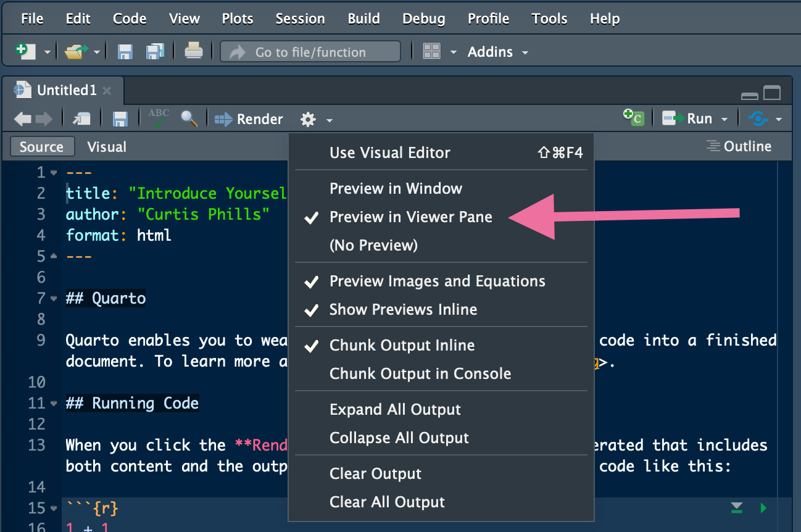
Task: Click the Open File folder icon
Action: 77,52
